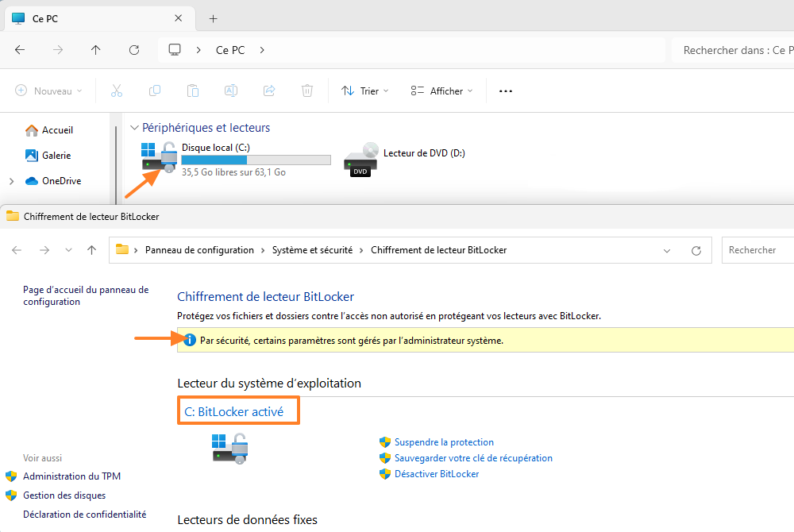Go up one level in BitLocker window
794x532 pixels.
[92, 250]
